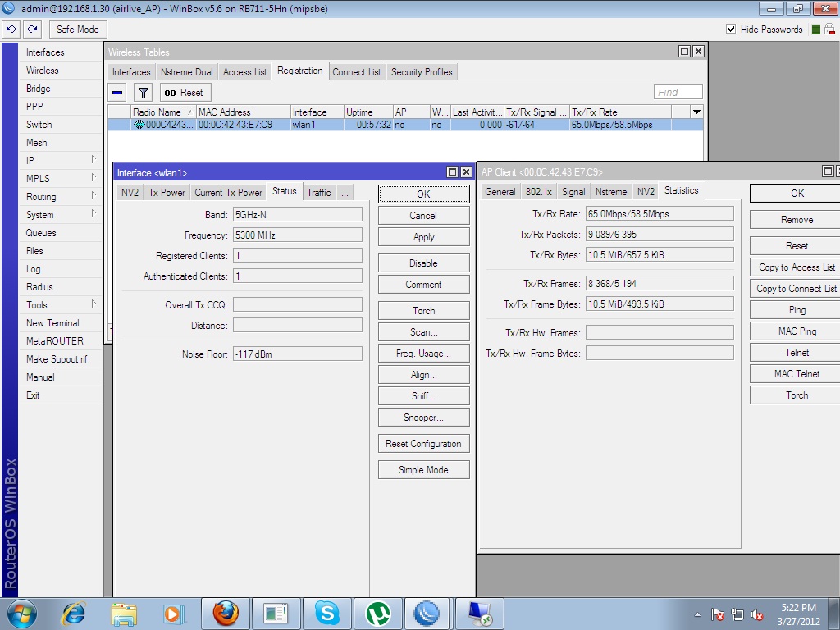Click the minus remove icon in Wireless Tables
The width and height of the screenshot is (840, 630).
pos(117,93)
